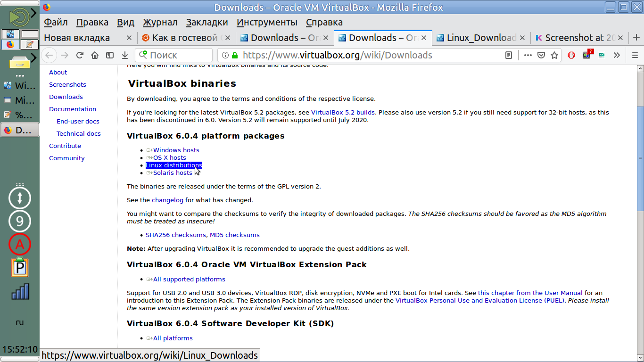Open the SHA256 checksums link

click(x=176, y=235)
